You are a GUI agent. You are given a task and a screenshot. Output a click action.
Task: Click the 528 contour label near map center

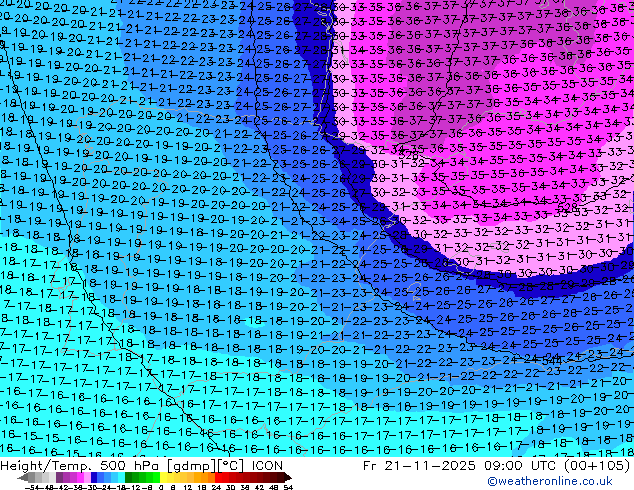pyautogui.click(x=408, y=155)
